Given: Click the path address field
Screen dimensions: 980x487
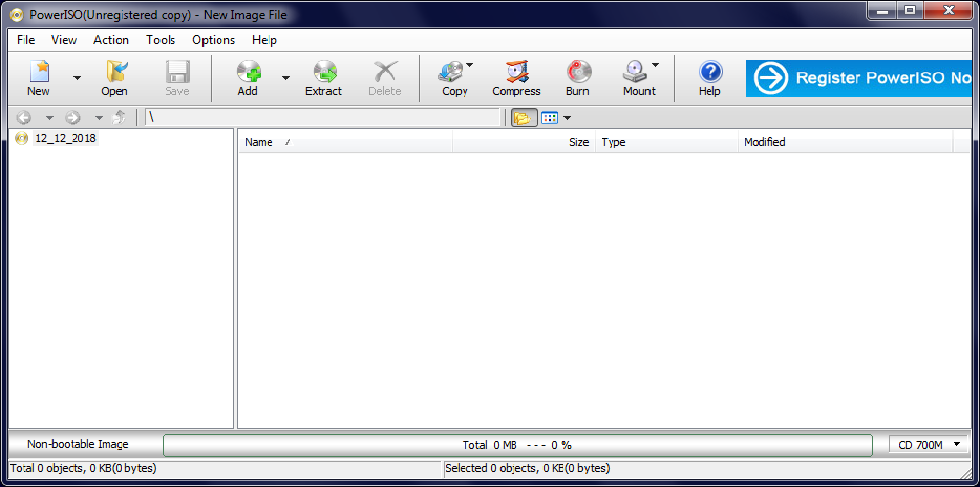Looking at the screenshot, I should pos(322,118).
